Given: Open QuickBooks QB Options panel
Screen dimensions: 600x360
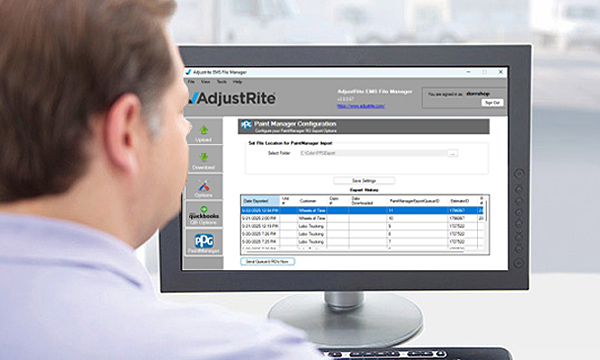Looking at the screenshot, I should (x=204, y=215).
